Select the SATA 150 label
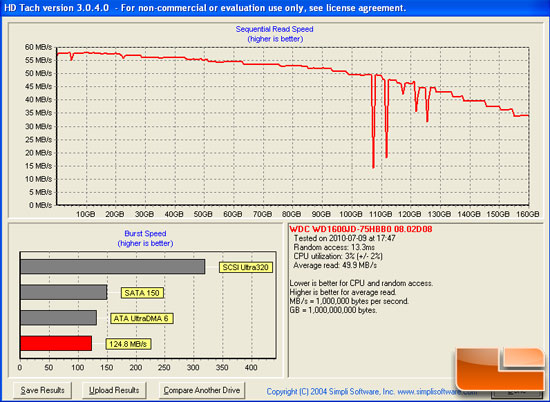Screen dimensions: 550x402 pyautogui.click(x=142, y=293)
